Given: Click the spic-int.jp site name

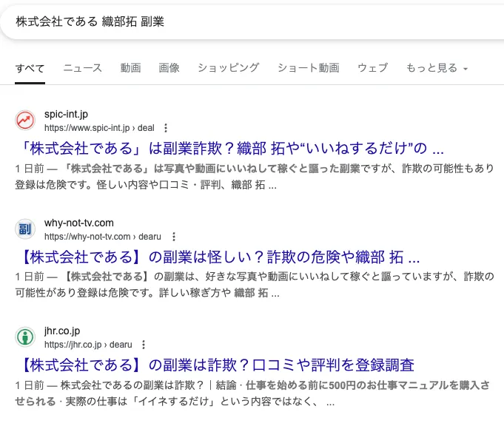Looking at the screenshot, I should (x=66, y=114).
